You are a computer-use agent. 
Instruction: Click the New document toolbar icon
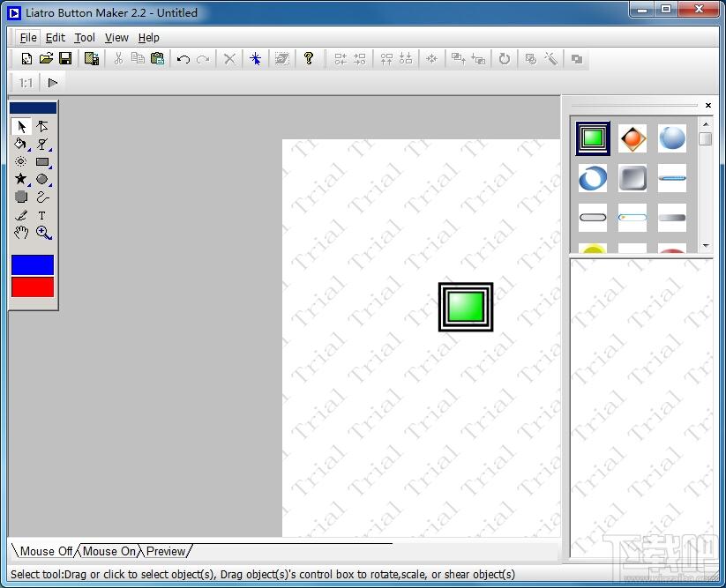click(x=26, y=59)
